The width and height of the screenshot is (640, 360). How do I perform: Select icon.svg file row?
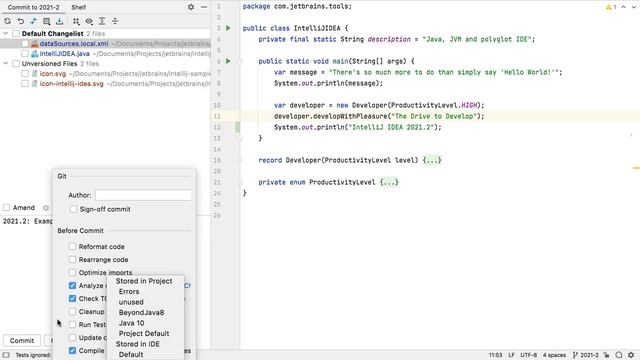[x=105, y=74]
